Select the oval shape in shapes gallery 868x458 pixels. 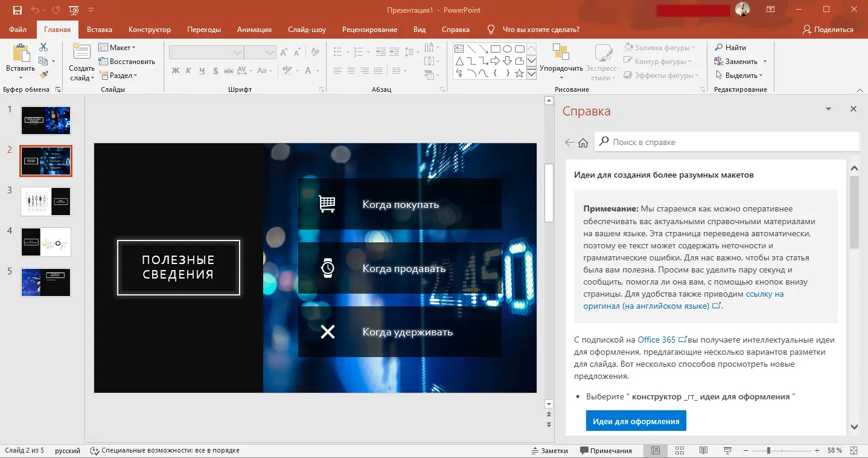[x=508, y=49]
